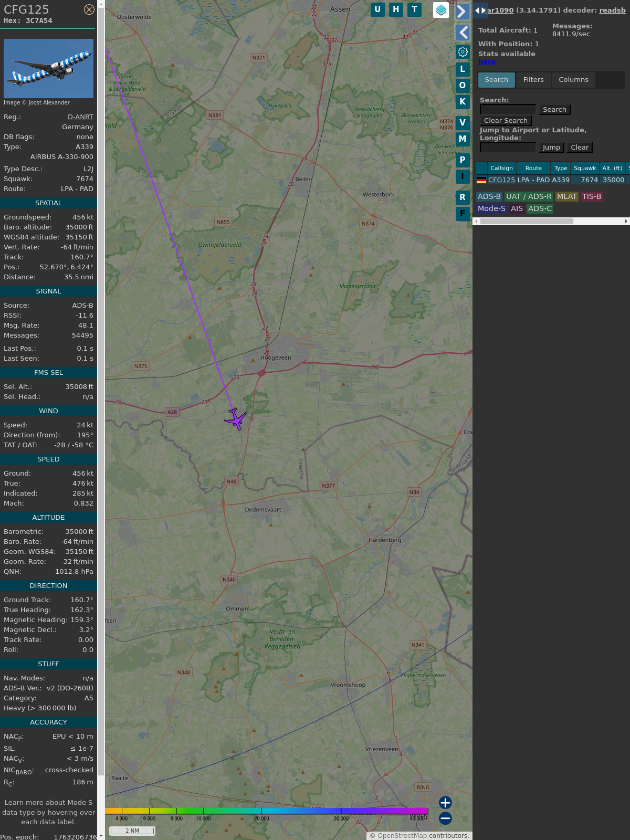Click the MLAT legend label
The width and height of the screenshot is (630, 840).
click(567, 196)
